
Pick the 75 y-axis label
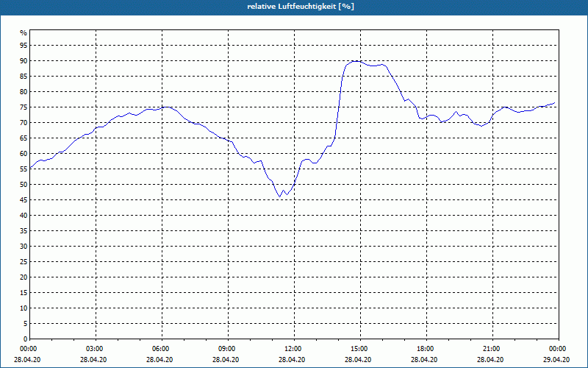pyautogui.click(x=24, y=107)
